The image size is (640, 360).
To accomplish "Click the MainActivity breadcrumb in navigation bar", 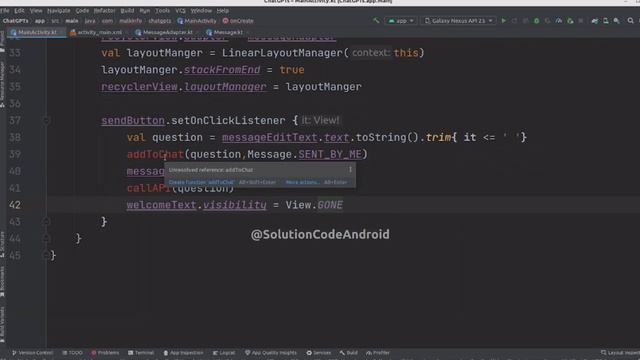I will coord(197,21).
